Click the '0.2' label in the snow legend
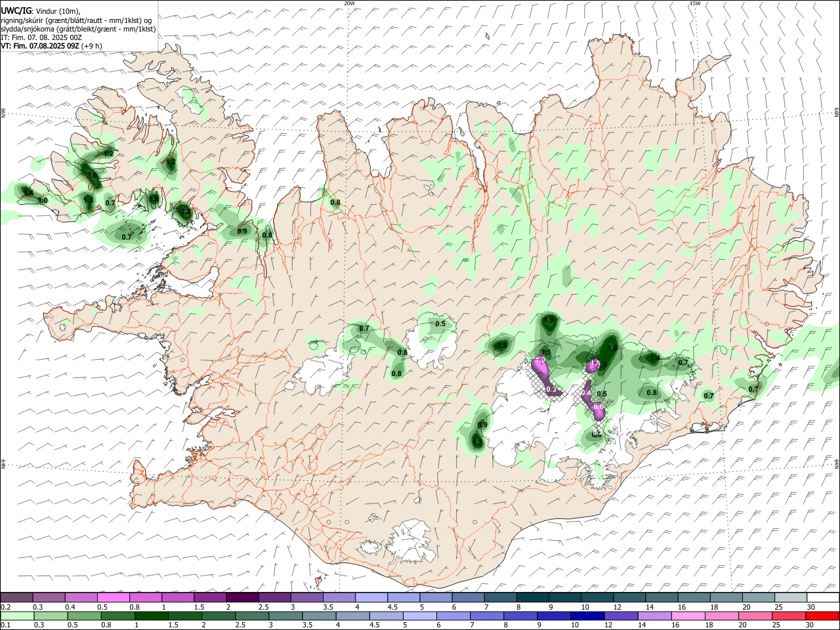 coord(6,606)
